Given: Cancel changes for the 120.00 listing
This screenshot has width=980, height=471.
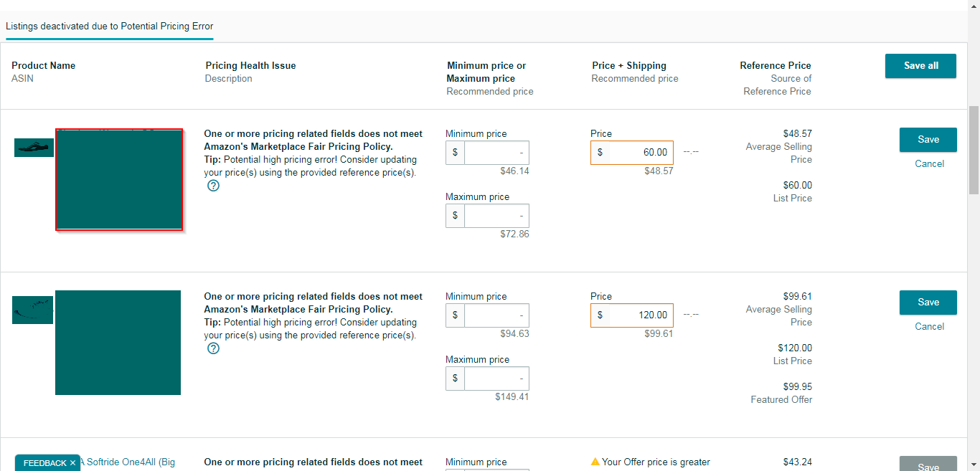Looking at the screenshot, I should pyautogui.click(x=929, y=327).
